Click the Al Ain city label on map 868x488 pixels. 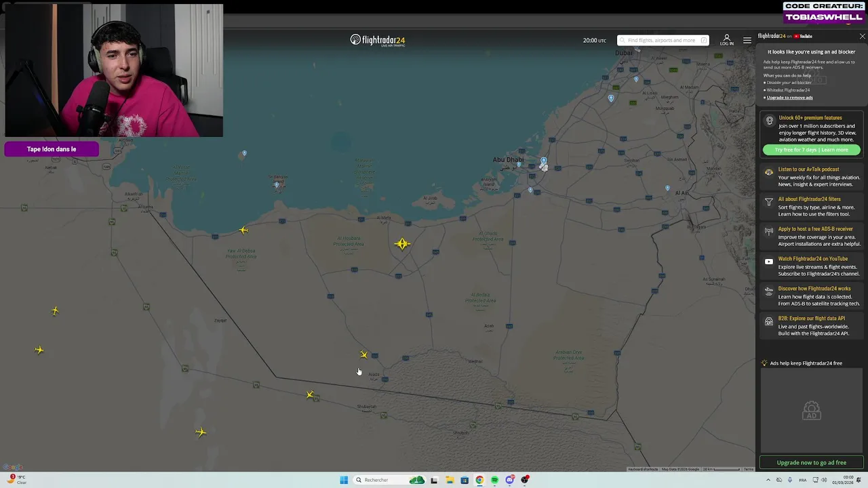(682, 193)
